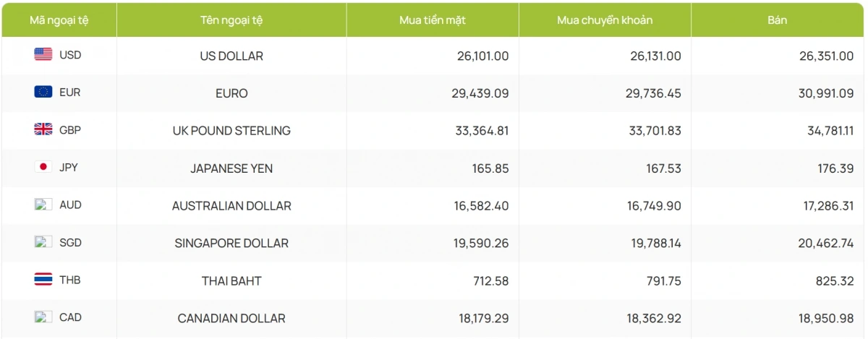Click the JAPANESE YEN currency name
The width and height of the screenshot is (868, 339).
tap(231, 168)
